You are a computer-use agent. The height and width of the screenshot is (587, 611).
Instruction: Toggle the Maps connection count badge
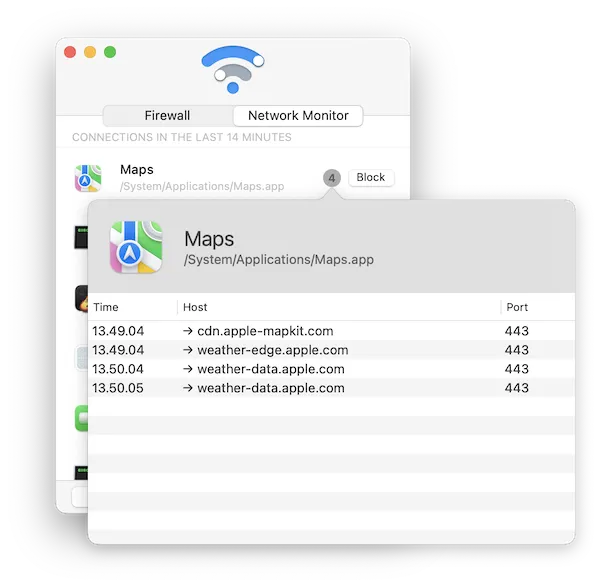click(x=332, y=178)
